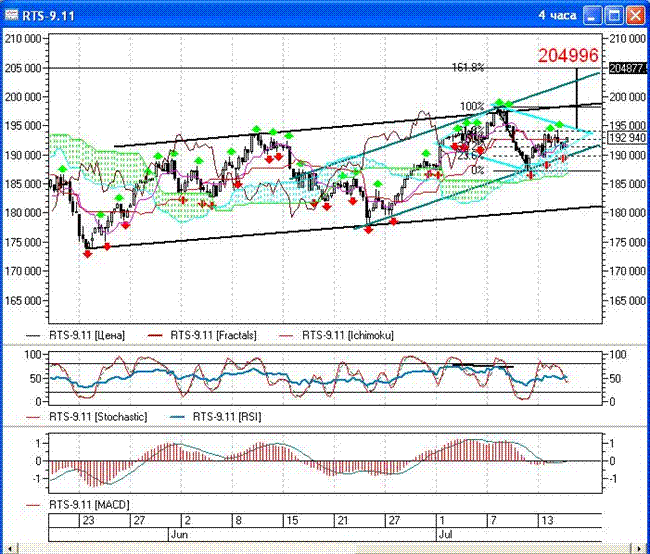
Task: Click the 165 000 left axis label
Action: tap(23, 301)
